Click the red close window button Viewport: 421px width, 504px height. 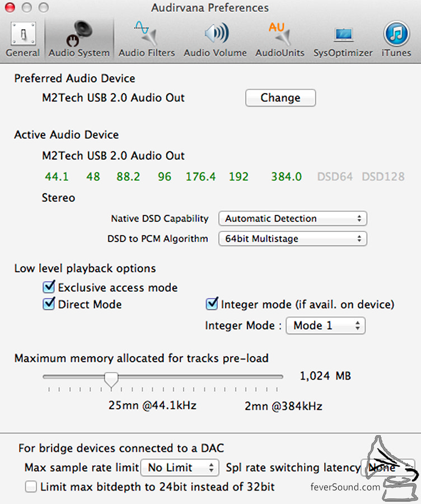click(10, 7)
